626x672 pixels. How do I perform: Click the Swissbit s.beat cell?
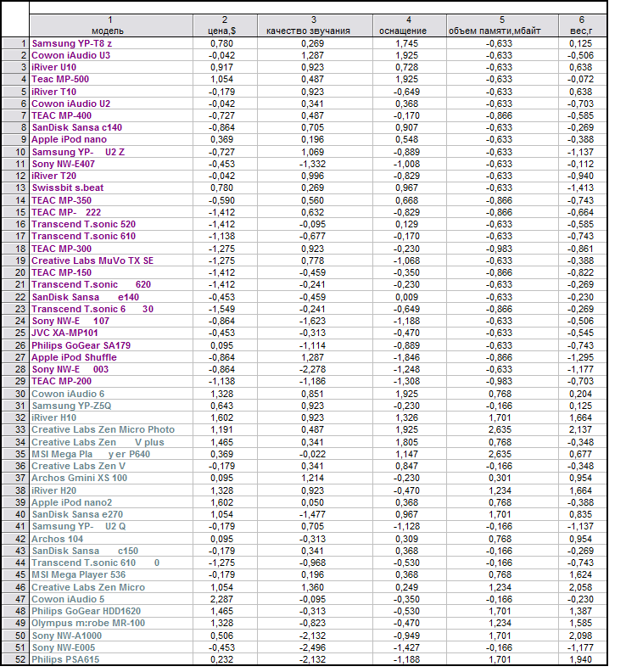(x=111, y=188)
